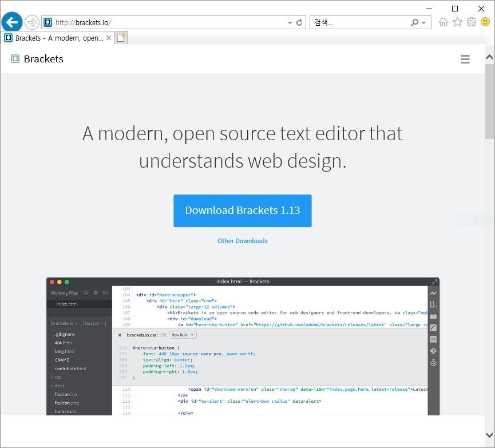
Task: Click the Working Files gear icon in the screenshot
Action: coord(96,293)
